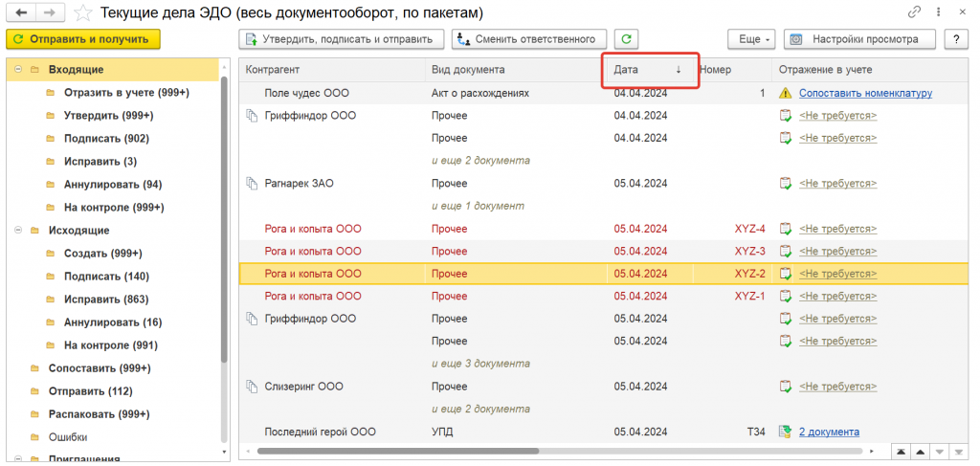Click the warning triangle icon in the first row
Viewport: 980px width, 466px height.
pos(785,94)
